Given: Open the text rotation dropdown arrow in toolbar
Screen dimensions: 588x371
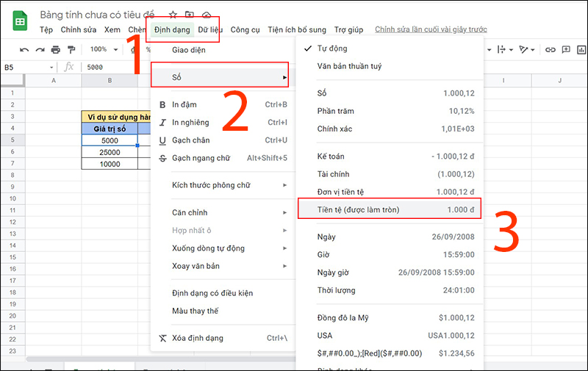Looking at the screenshot, I should (x=532, y=50).
